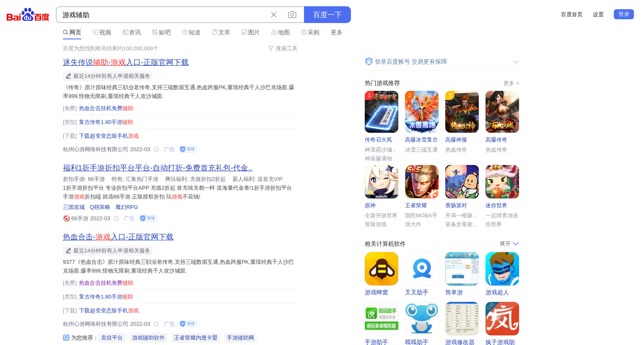The width and height of the screenshot is (644, 345).
Task: Expand 相关计算机软件 with 展开
Action: point(509,244)
